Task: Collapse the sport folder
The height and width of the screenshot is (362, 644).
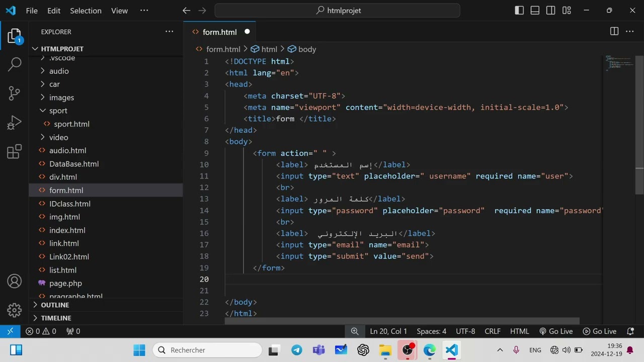Action: coord(58,111)
